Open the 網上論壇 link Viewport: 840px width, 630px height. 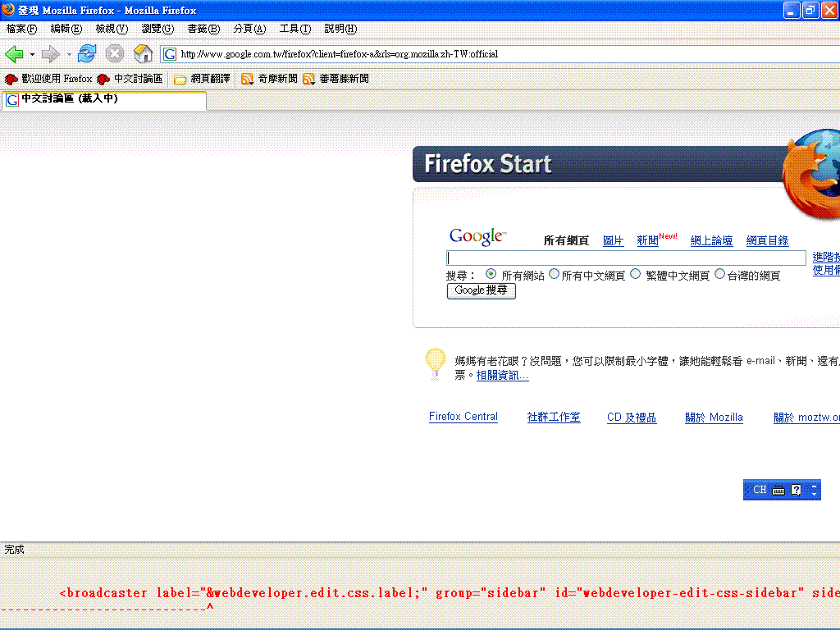(711, 240)
